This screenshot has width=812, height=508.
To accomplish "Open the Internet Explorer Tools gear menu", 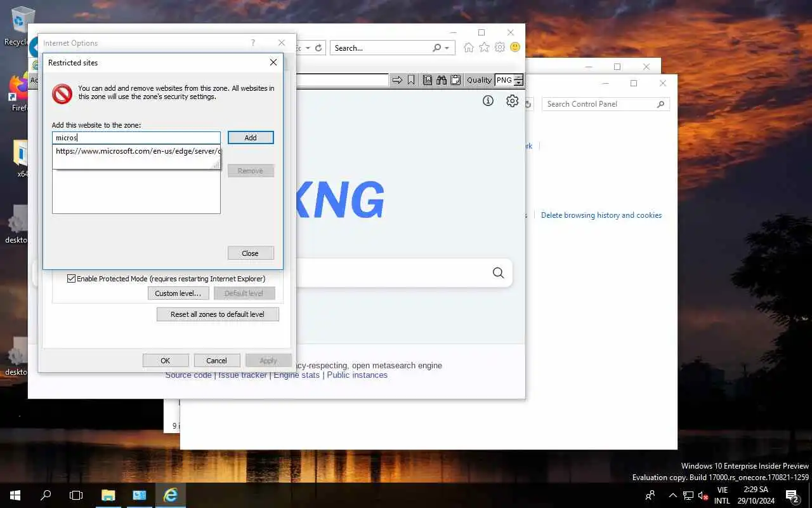I will 500,48.
